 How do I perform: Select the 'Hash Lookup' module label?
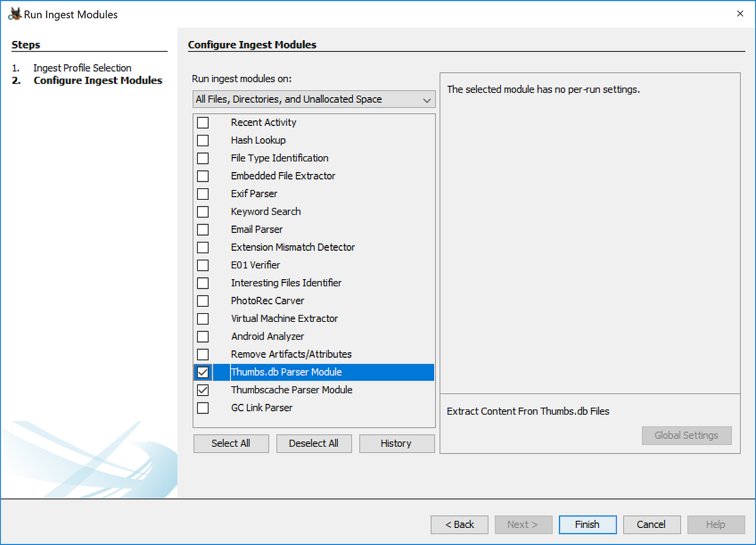[x=258, y=140]
